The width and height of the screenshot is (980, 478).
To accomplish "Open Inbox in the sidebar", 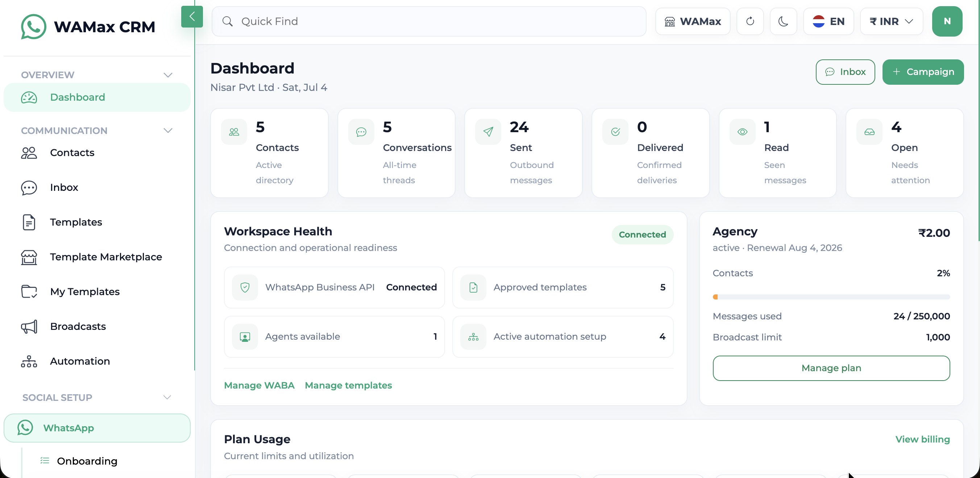I will click(97, 187).
